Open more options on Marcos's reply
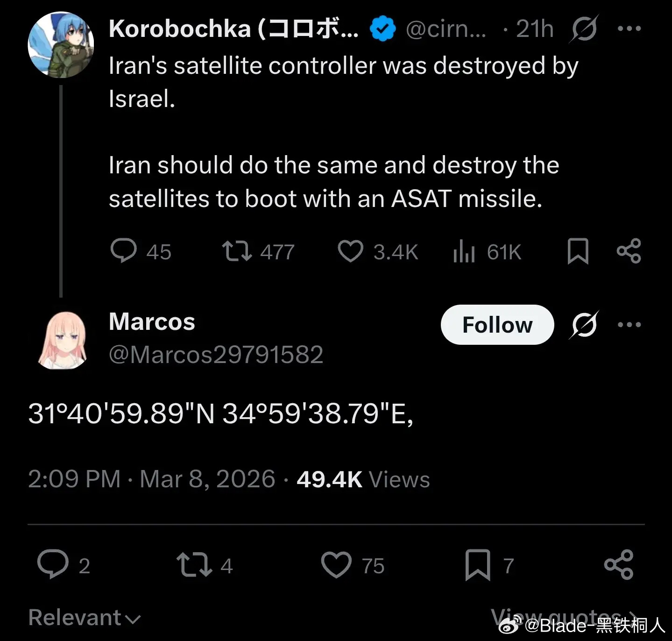Image resolution: width=672 pixels, height=641 pixels. [x=629, y=325]
